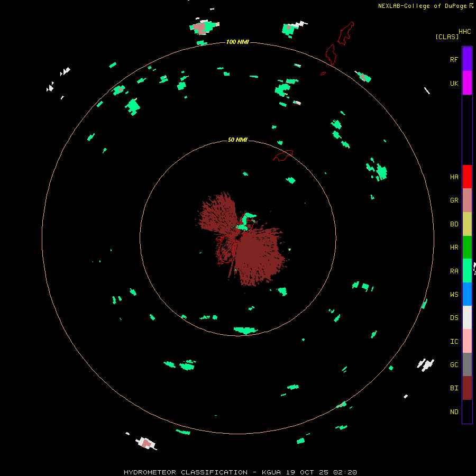Click the 'GR' legend label

coord(454,200)
